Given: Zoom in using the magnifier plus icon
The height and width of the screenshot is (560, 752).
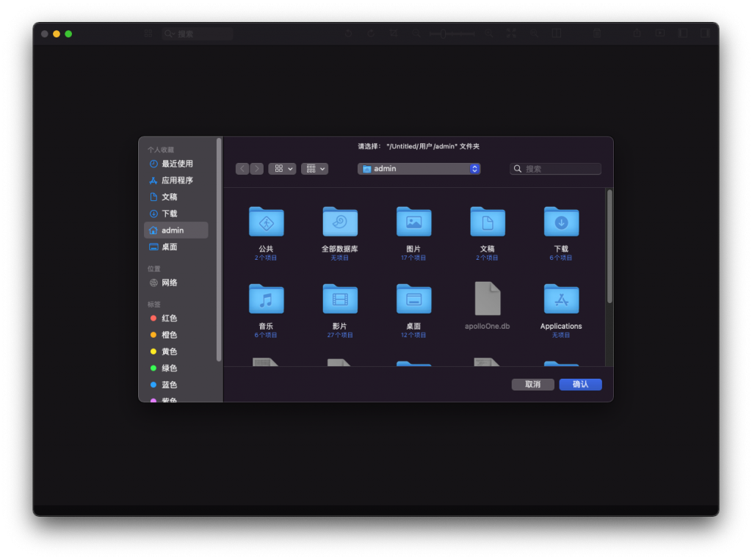Looking at the screenshot, I should (488, 34).
